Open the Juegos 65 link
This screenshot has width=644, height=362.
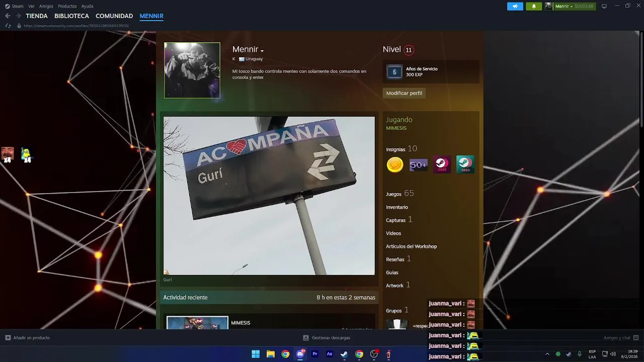coord(400,194)
